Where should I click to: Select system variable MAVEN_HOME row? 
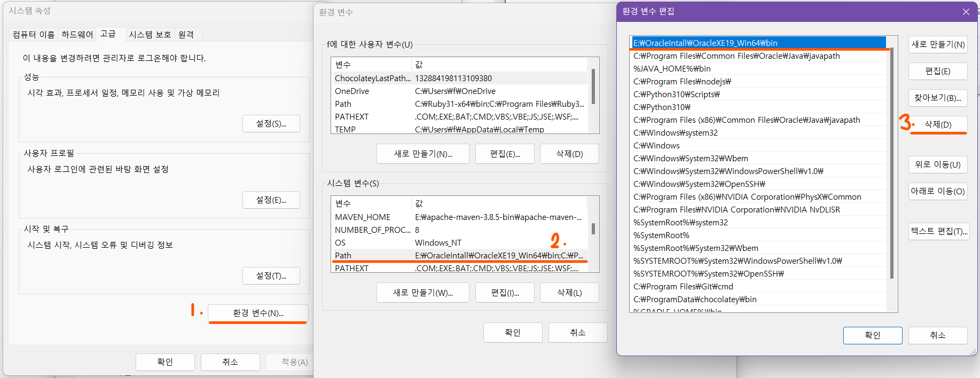[459, 217]
